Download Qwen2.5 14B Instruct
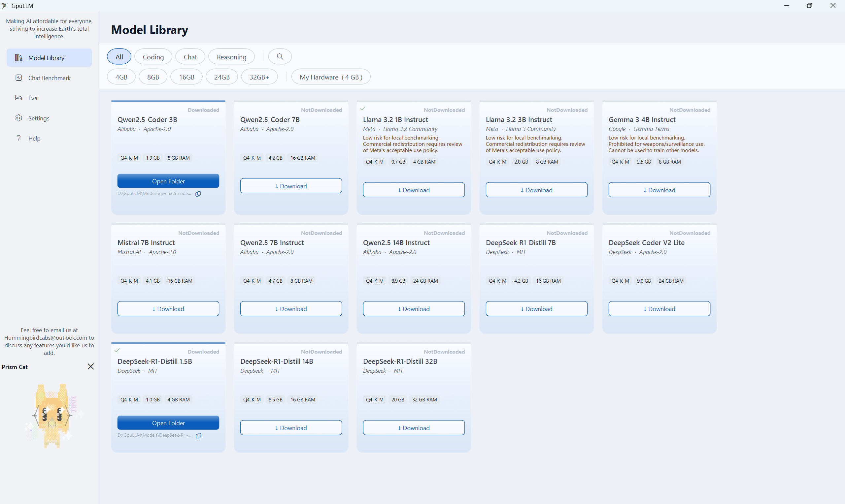845x504 pixels. coord(414,308)
